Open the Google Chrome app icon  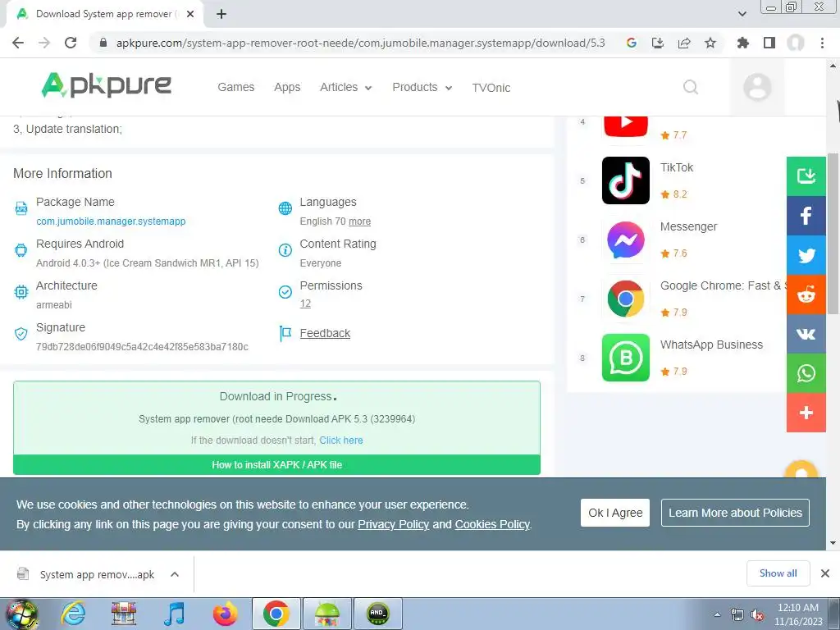[x=626, y=299]
